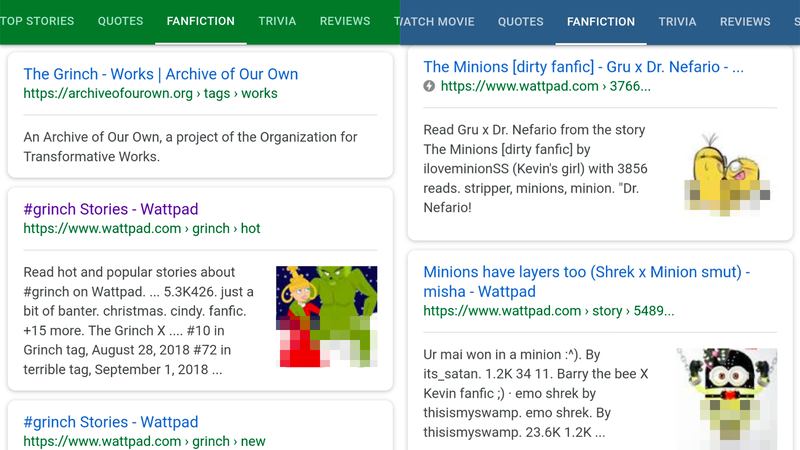The height and width of the screenshot is (450, 800).
Task: Switch to TRIVIA tab in green bar
Action: point(277,21)
